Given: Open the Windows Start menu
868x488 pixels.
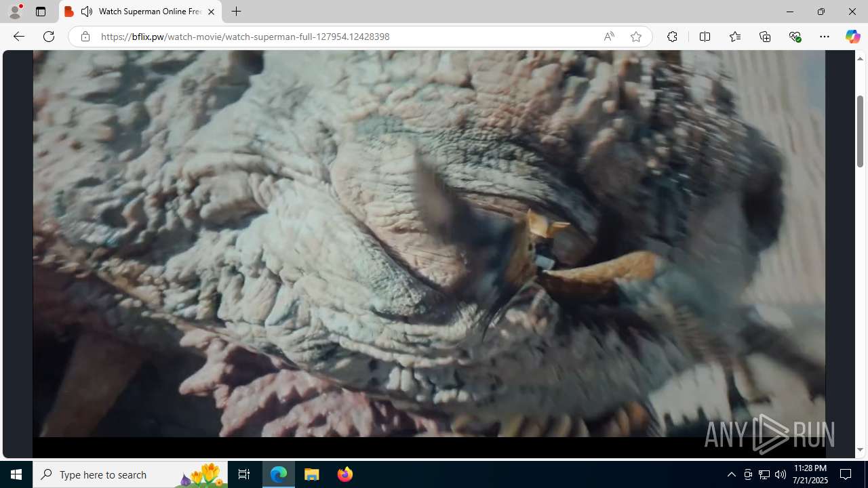Looking at the screenshot, I should pos(16,474).
